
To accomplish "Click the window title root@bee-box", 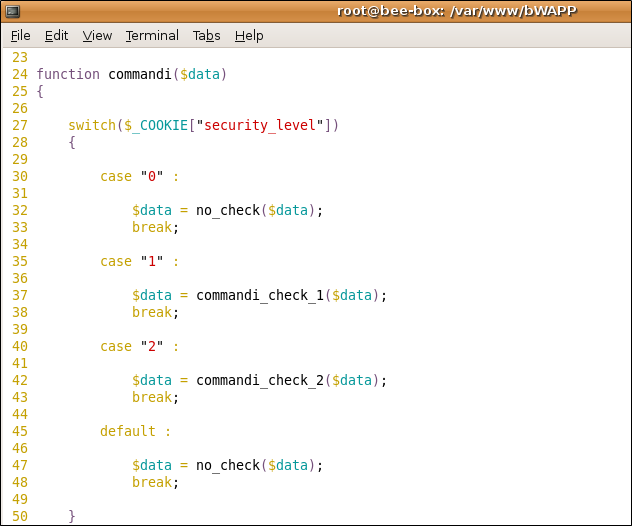I will pyautogui.click(x=457, y=11).
